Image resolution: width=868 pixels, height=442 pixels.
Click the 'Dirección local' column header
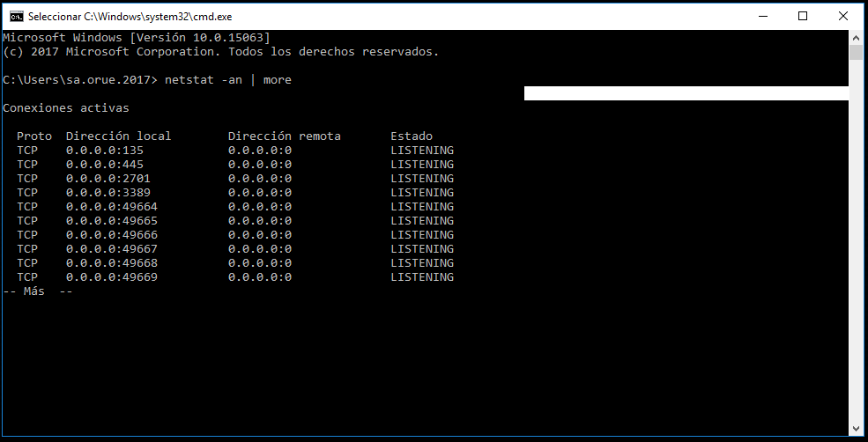(118, 136)
